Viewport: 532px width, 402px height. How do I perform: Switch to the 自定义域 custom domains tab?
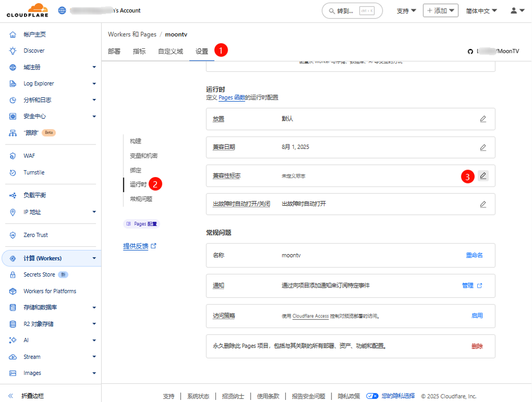(x=170, y=52)
